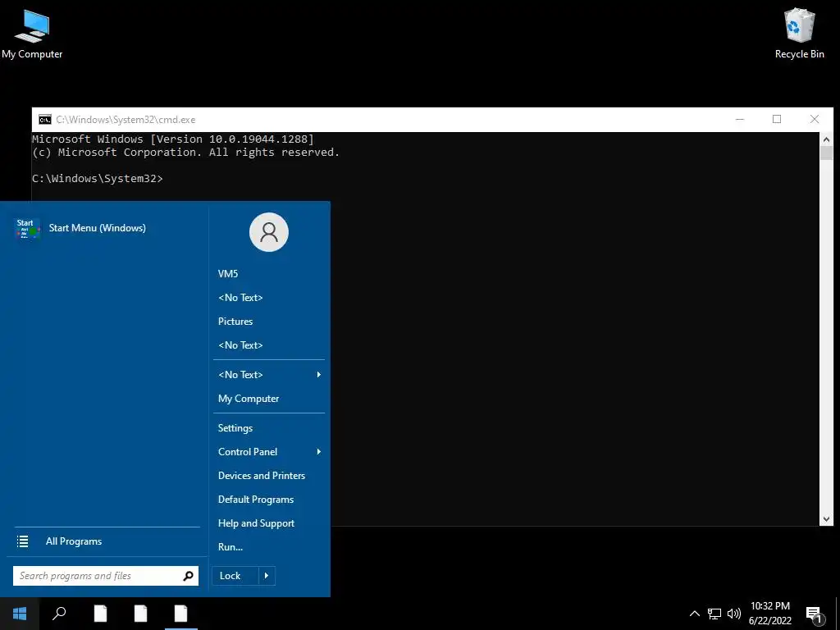Open the notification center icon
Viewport: 840px width, 630px height.
815,614
